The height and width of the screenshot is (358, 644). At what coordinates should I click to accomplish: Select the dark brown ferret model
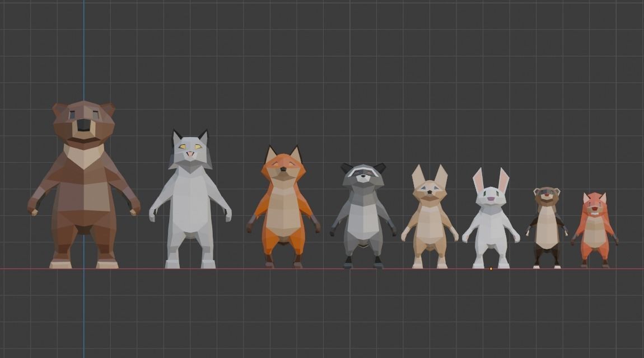pos(547,228)
